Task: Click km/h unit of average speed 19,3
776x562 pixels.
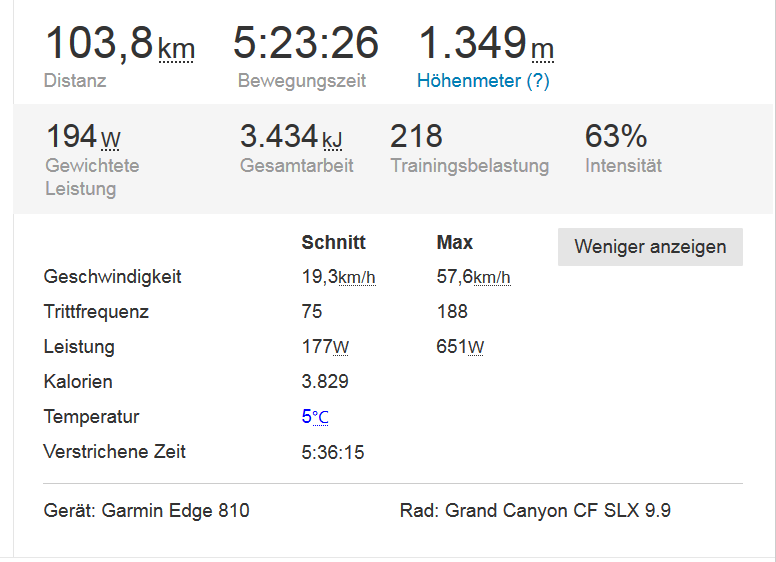Action: tap(357, 277)
